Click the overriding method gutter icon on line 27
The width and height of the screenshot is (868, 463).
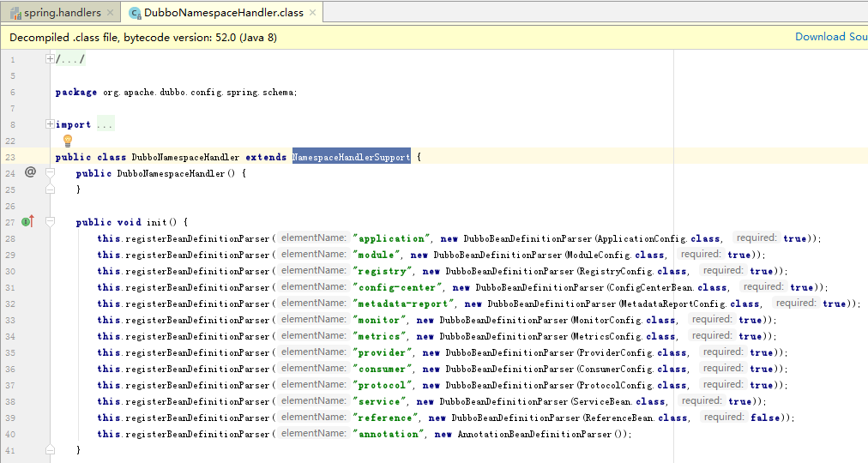(x=27, y=221)
